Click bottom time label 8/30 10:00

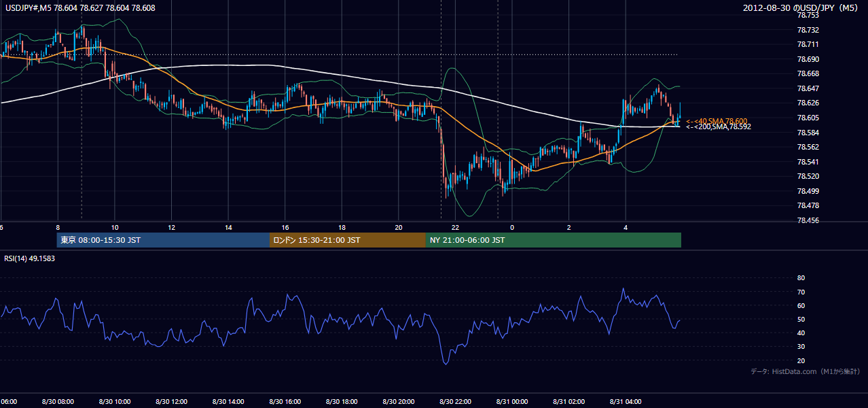(114, 402)
